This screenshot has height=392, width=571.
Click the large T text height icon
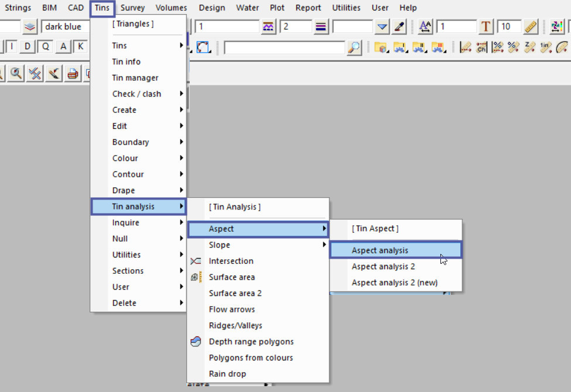(485, 26)
